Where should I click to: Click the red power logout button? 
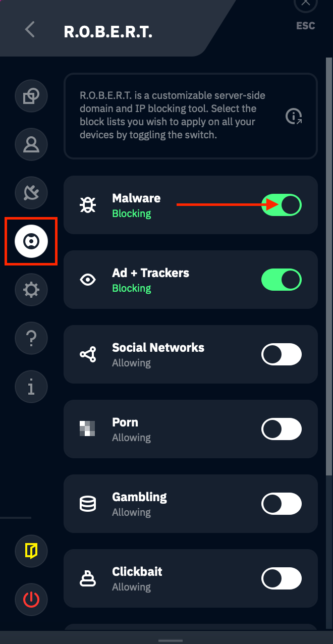[31, 600]
